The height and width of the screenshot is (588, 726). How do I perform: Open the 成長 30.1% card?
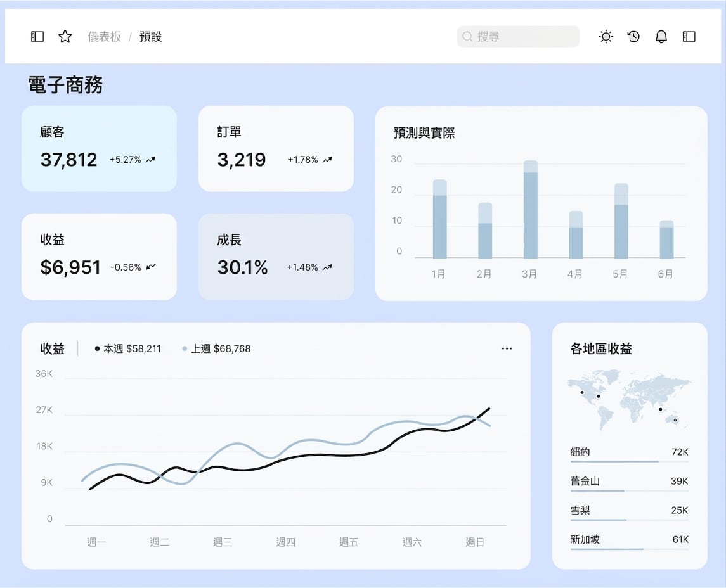point(276,257)
